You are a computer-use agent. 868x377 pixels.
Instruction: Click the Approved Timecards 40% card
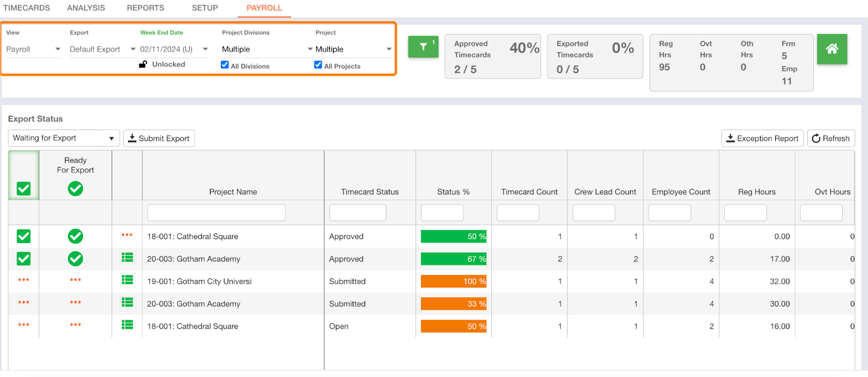(493, 56)
